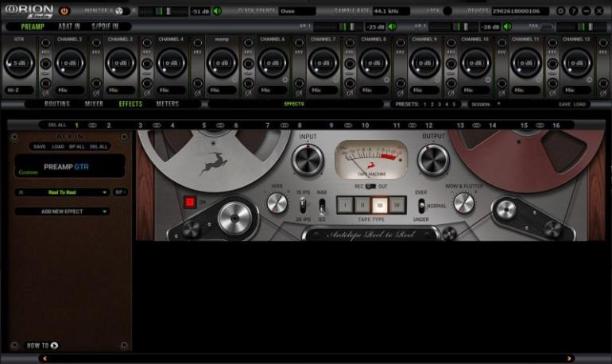612x364 pixels.
Task: Click the tape machine OUTPUT knob
Action: [433, 161]
